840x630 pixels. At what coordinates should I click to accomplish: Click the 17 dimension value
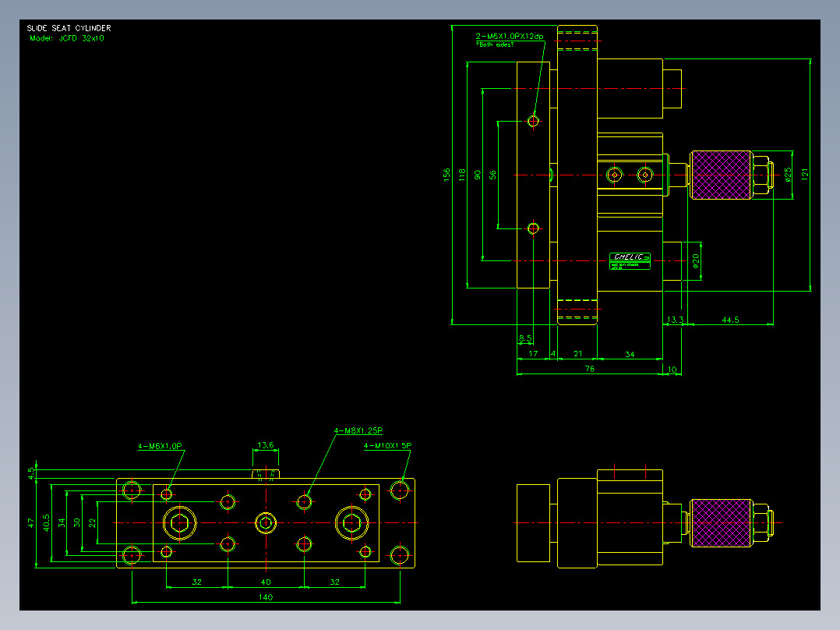tap(533, 354)
